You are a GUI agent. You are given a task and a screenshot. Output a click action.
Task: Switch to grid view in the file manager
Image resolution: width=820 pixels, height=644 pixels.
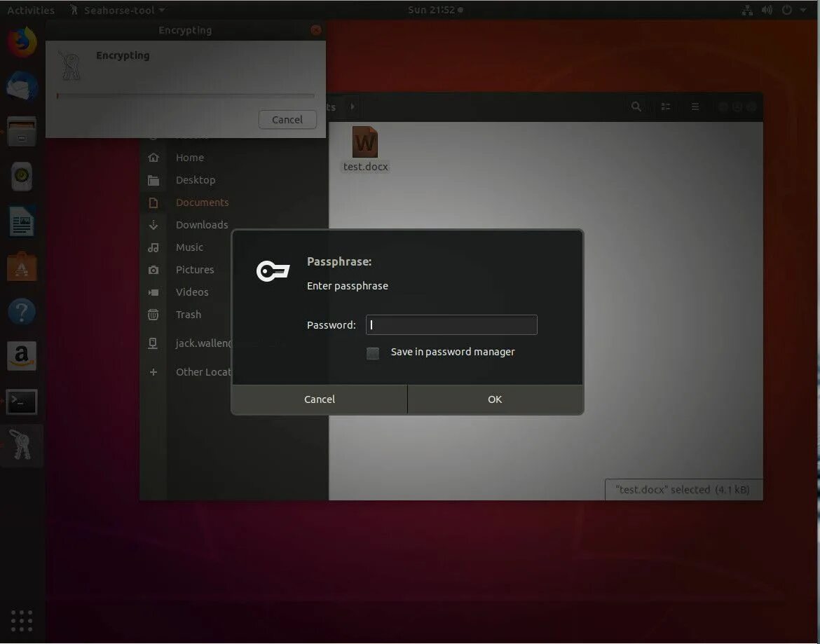[665, 107]
